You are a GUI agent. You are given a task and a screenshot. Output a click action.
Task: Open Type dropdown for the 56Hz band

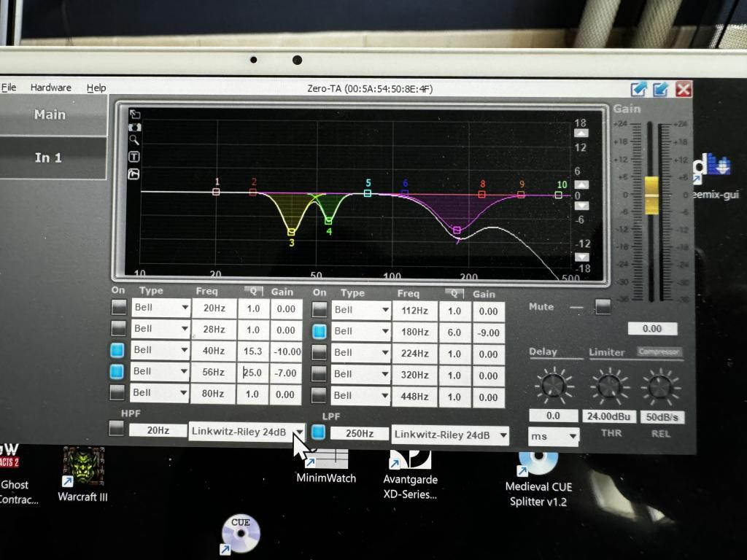183,372
